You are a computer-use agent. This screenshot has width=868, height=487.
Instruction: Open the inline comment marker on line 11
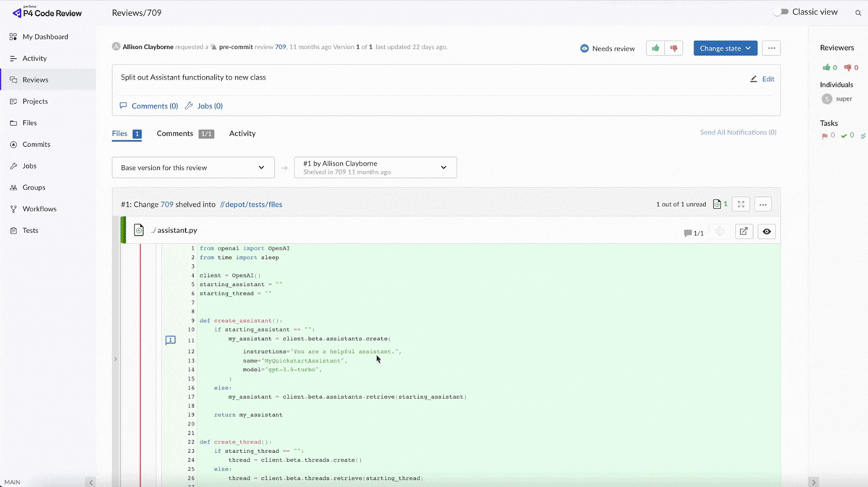[170, 339]
